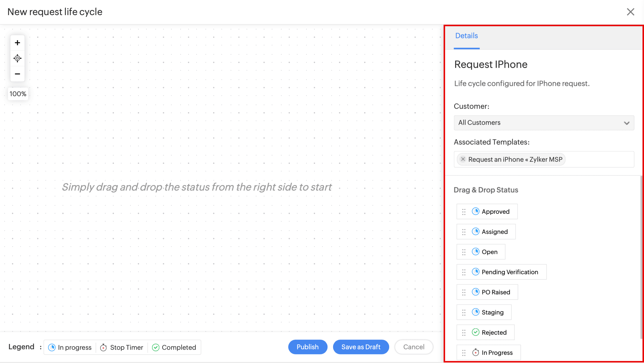Screen dimensions: 644x363
Task: Publish the request life cycle
Action: pyautogui.click(x=307, y=347)
